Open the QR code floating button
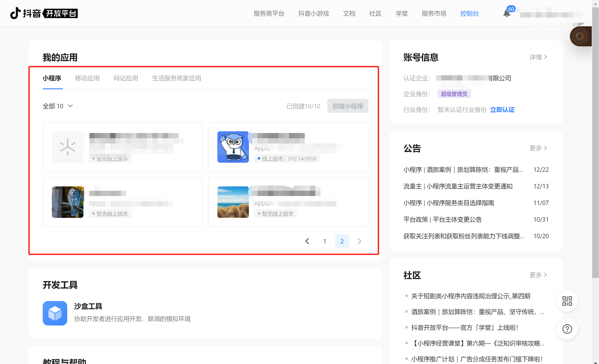The width and height of the screenshot is (599, 364). click(567, 301)
